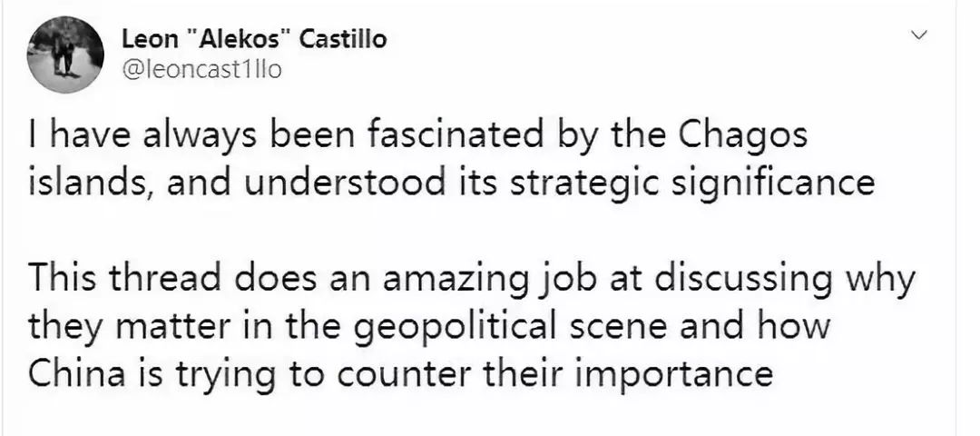Screen dimensions: 980x436
Task: Click Leon Castillo's profile avatar
Action: [x=64, y=54]
